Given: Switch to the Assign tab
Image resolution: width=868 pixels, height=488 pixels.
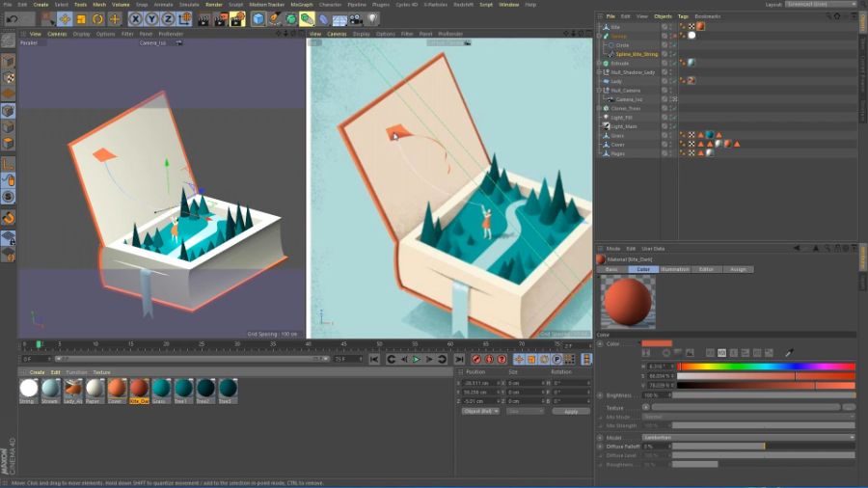Looking at the screenshot, I should click(738, 269).
